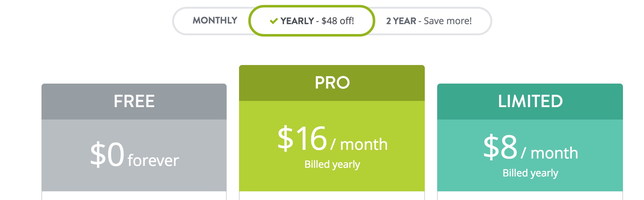The height and width of the screenshot is (200, 644).
Task: Click the $0 price on Free plan
Action: pyautogui.click(x=107, y=154)
